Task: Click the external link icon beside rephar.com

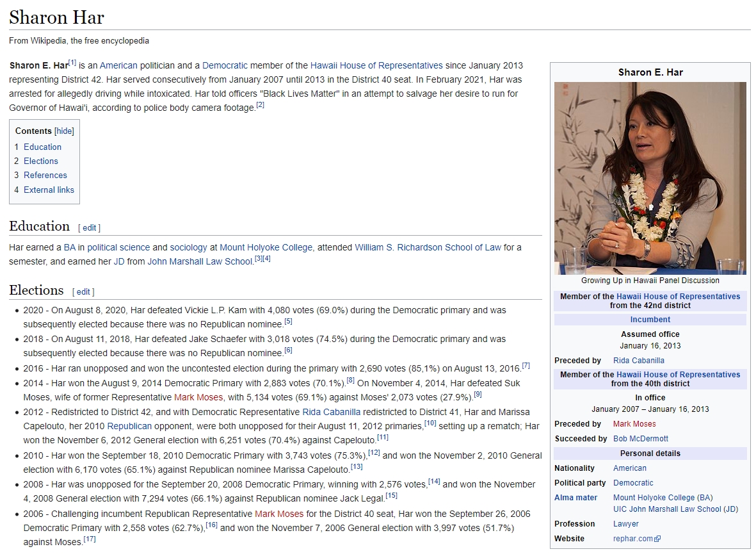Action: (657, 539)
